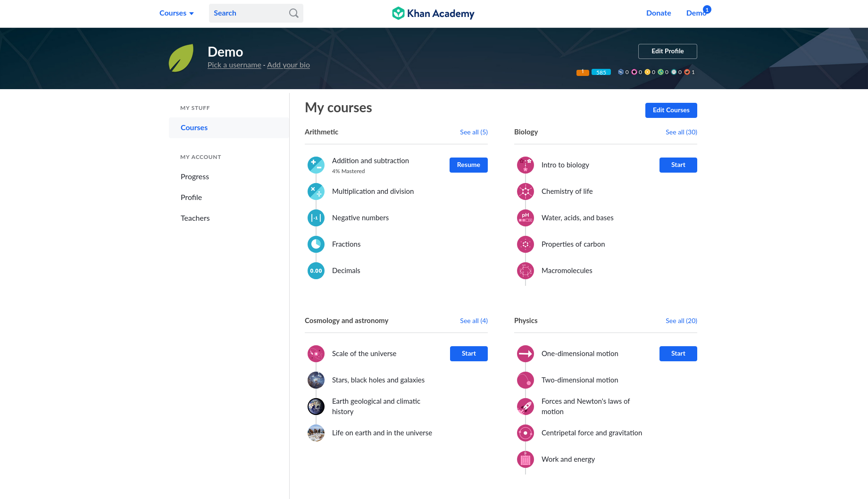The height and width of the screenshot is (499, 868).
Task: Click the Decimals 0.00 icon
Action: click(x=316, y=271)
